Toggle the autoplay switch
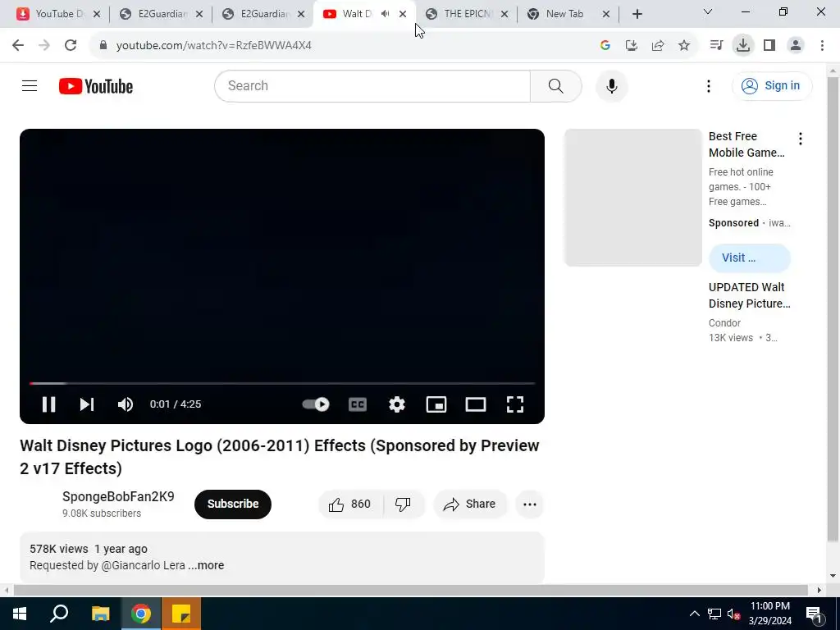840x630 pixels. 316,404
